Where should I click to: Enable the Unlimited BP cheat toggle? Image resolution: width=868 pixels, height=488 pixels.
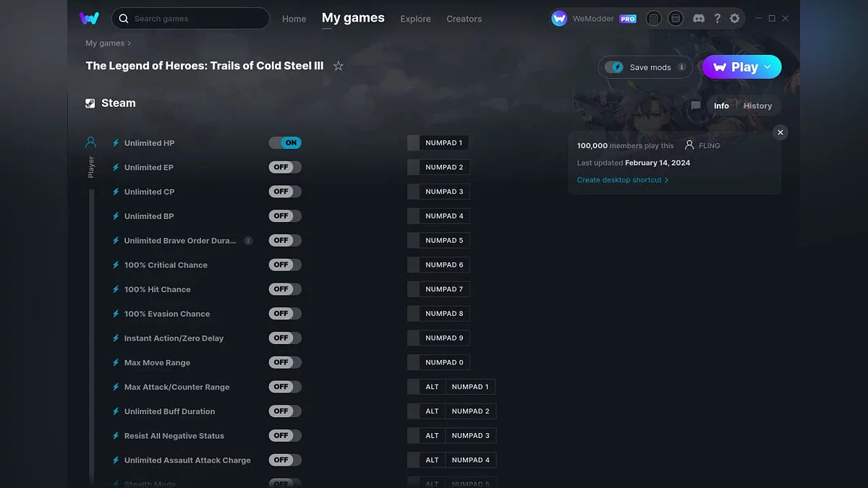(x=285, y=216)
